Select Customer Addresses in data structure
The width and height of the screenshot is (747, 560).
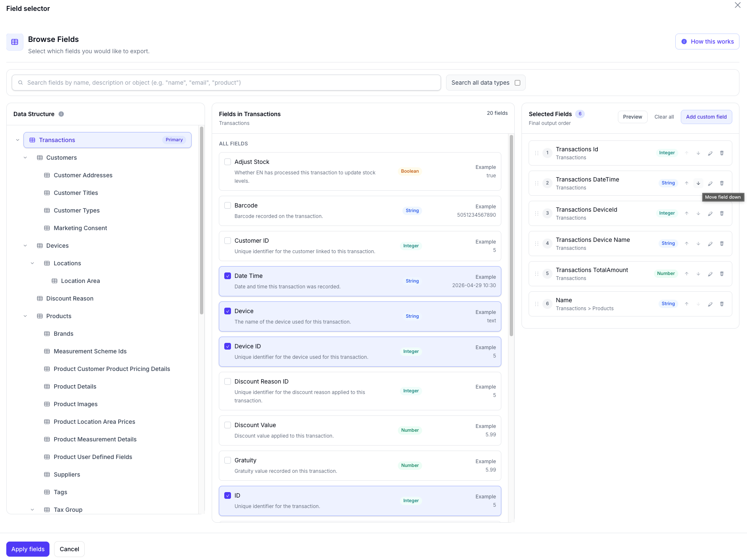coord(83,175)
